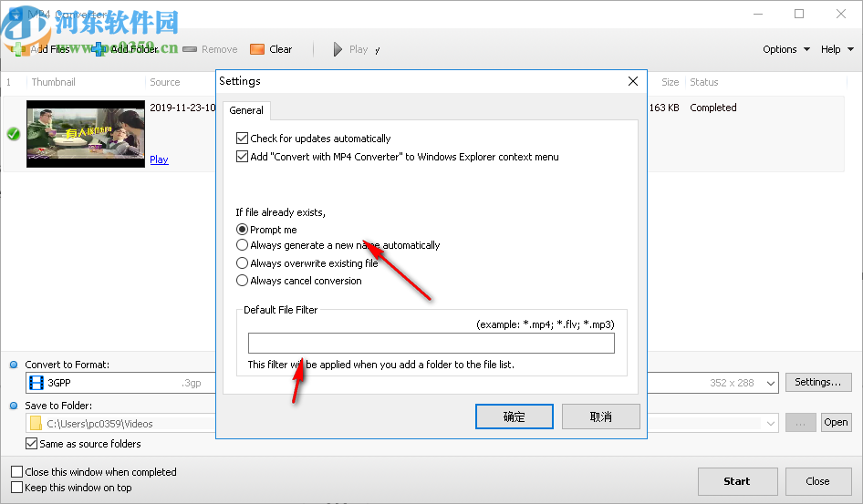Minimize the MP4 Converter window

758,15
